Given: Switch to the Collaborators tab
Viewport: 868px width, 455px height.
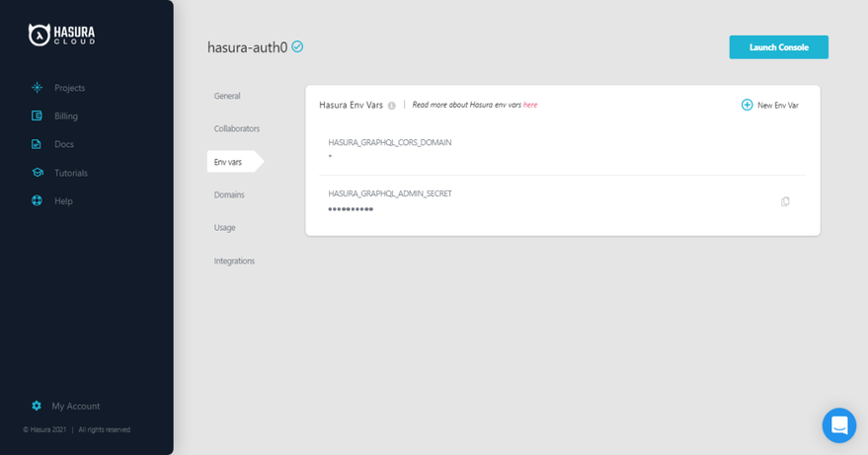Looking at the screenshot, I should (x=237, y=128).
